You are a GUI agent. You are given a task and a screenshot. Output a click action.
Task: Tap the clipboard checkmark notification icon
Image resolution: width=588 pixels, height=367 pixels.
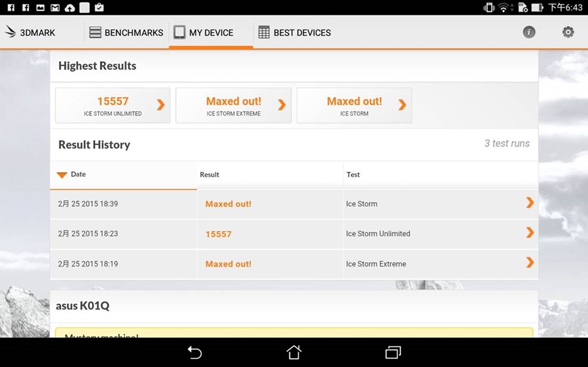point(99,7)
